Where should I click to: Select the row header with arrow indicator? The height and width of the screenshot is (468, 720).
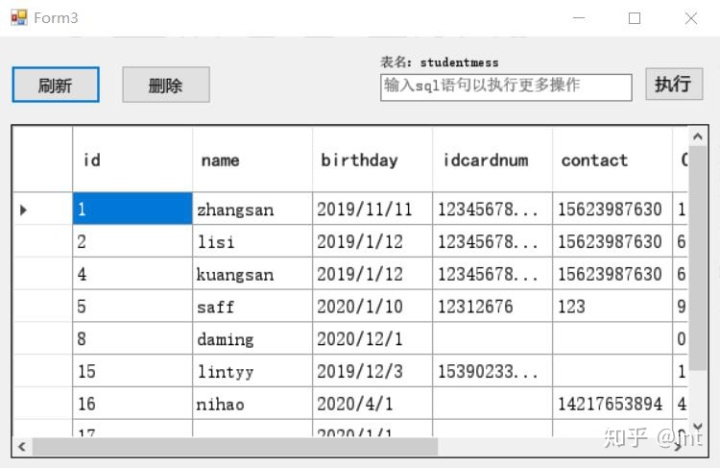coord(43,209)
